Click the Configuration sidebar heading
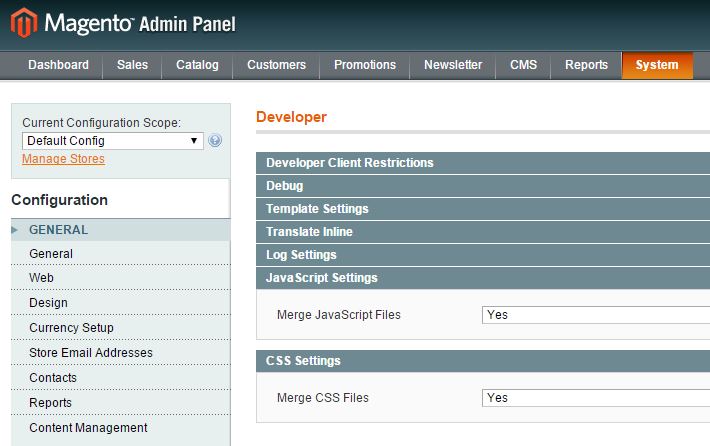 [x=60, y=200]
